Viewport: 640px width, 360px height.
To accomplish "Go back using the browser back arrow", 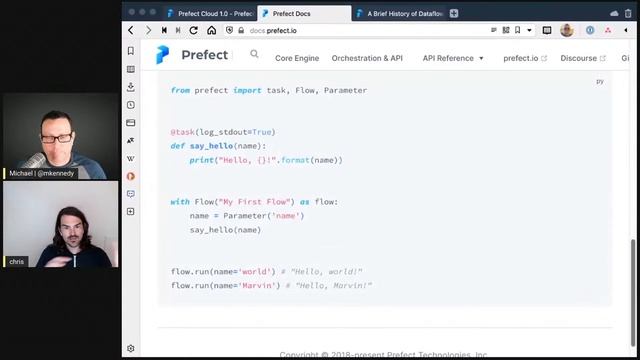I will (131, 30).
